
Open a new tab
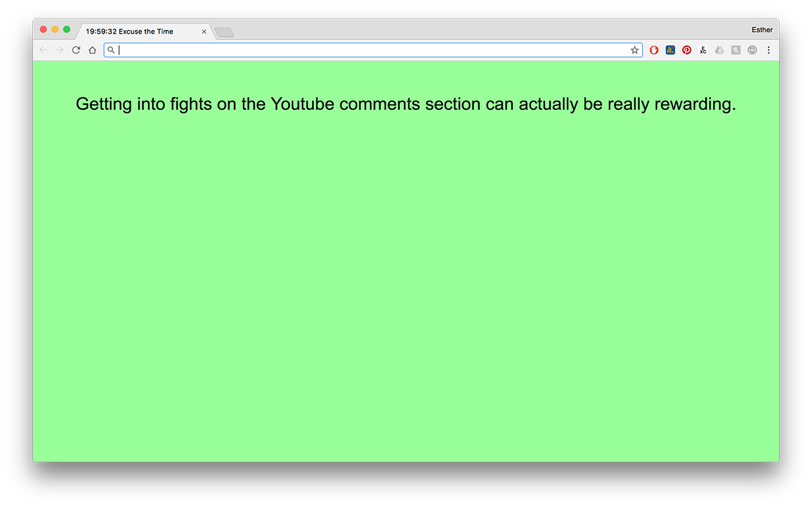pyautogui.click(x=224, y=32)
